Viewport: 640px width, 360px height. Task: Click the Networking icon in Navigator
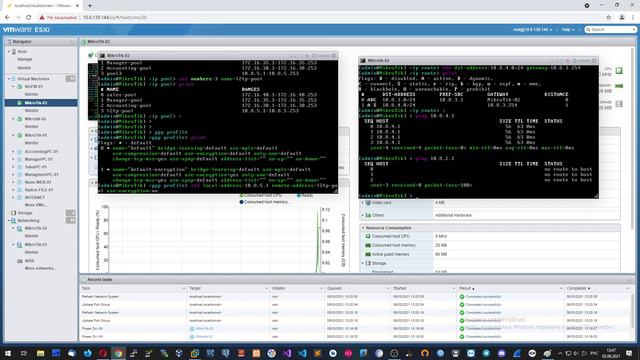click(x=13, y=220)
